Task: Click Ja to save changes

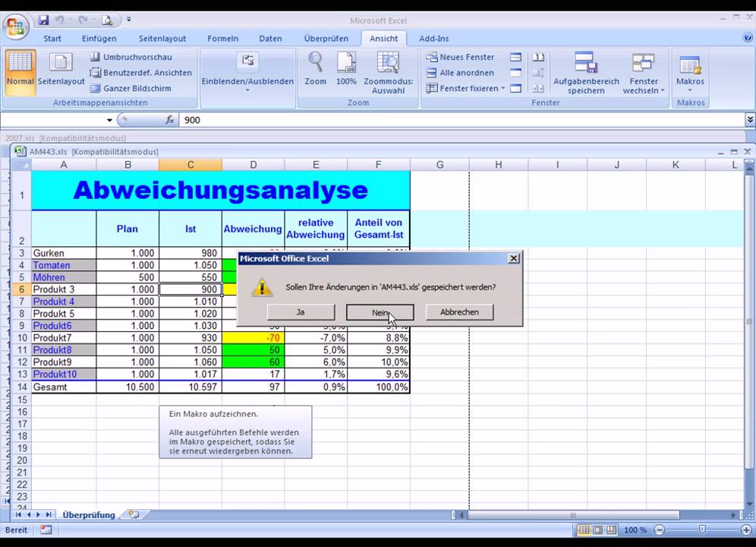Action: [x=301, y=312]
